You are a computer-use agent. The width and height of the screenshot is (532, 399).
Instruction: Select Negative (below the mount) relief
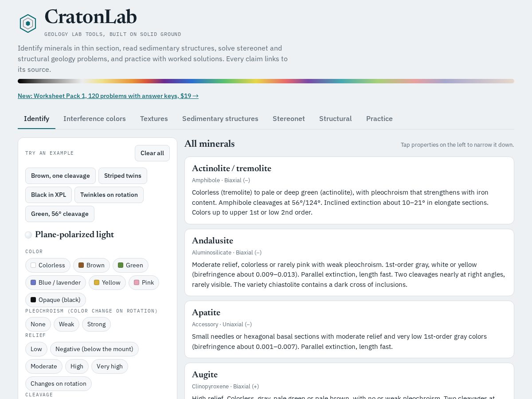click(94, 349)
